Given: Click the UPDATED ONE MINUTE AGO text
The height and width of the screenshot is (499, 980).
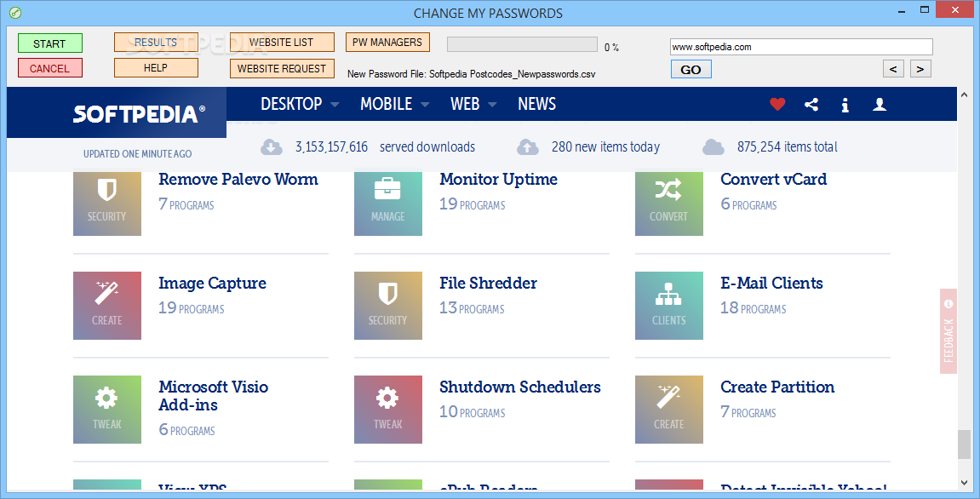Looking at the screenshot, I should (137, 154).
